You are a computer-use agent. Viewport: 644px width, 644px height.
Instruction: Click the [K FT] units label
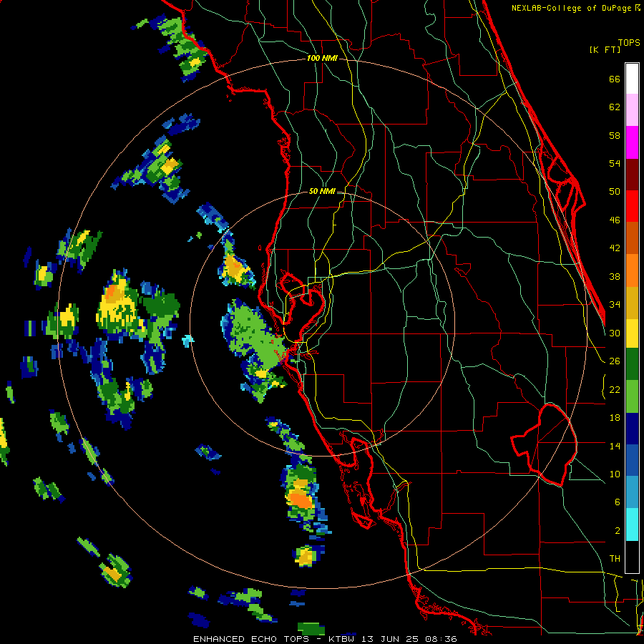click(x=605, y=49)
